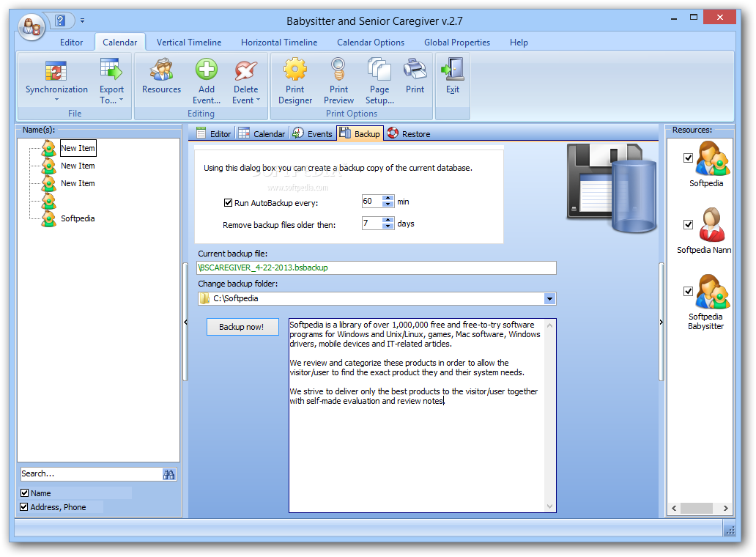Click the Delete Event dropdown arrow
This screenshot has height=557, width=756.
(x=259, y=100)
